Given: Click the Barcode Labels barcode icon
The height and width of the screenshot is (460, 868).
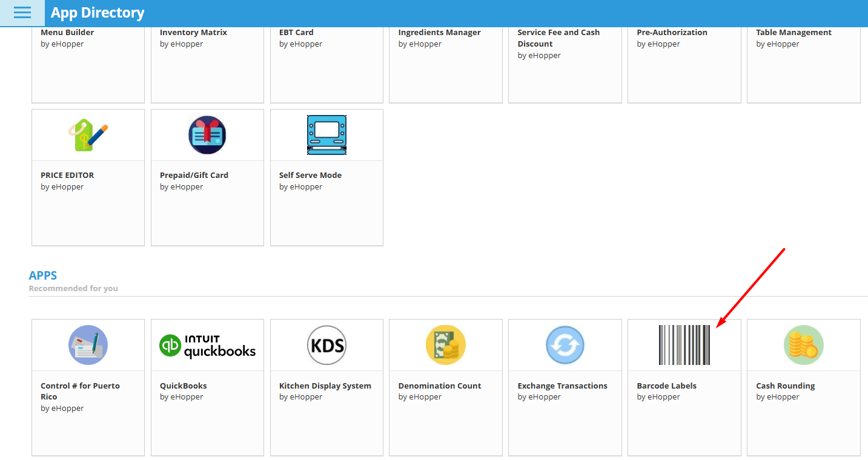Looking at the screenshot, I should point(684,345).
